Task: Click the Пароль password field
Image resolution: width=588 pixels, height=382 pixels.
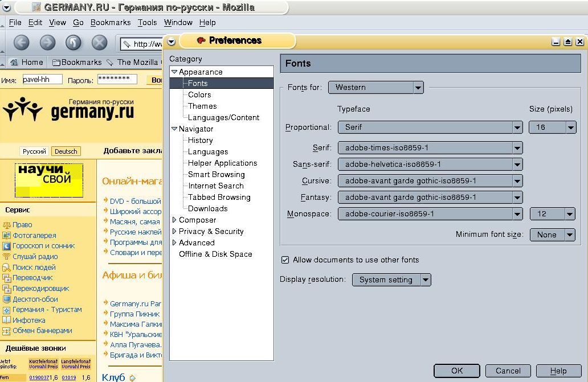Action: (117, 79)
